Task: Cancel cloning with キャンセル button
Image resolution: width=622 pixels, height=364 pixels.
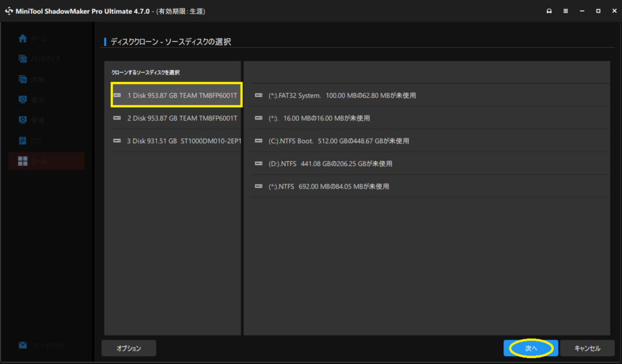Action: 587,348
